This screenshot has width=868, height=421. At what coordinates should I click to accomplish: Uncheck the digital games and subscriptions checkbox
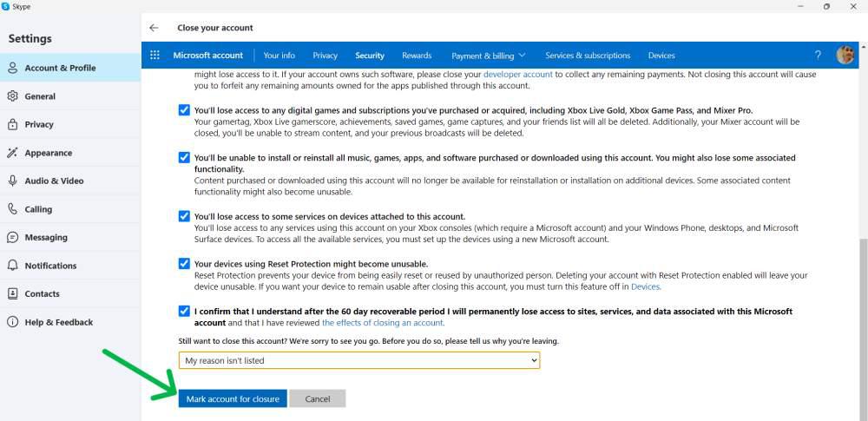tap(184, 110)
